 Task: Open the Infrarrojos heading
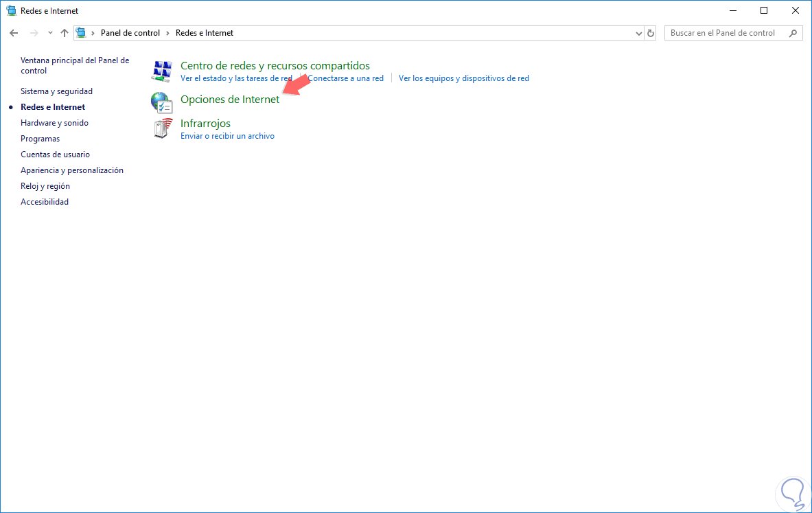pos(206,124)
